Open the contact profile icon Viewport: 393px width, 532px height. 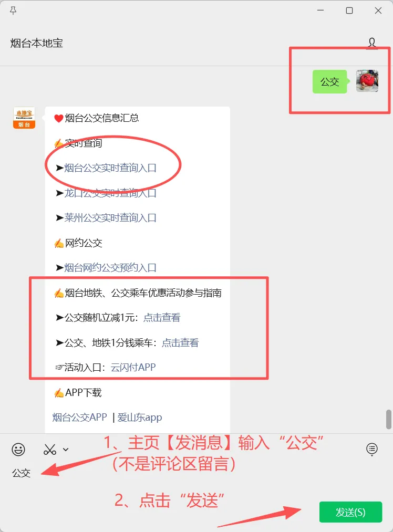click(372, 43)
